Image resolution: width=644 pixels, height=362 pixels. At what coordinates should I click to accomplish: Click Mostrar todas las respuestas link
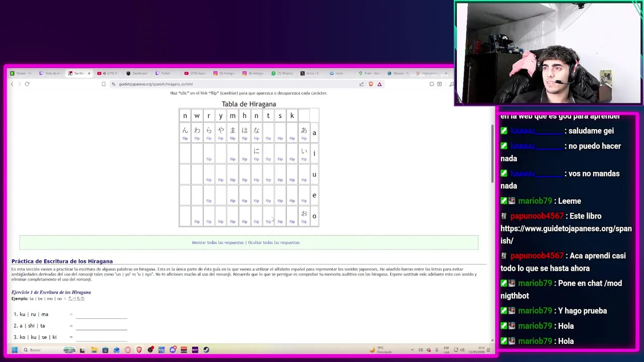pos(217,242)
